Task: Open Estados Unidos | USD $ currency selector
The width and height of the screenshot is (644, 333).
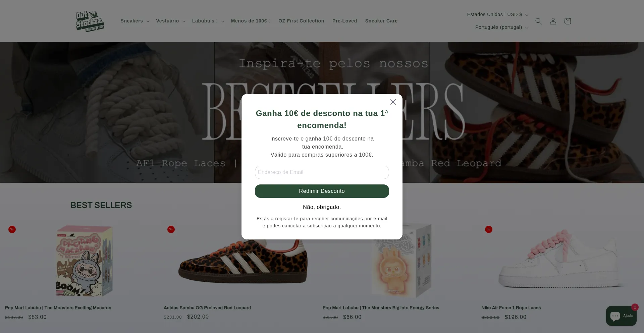Action: tap(498, 14)
